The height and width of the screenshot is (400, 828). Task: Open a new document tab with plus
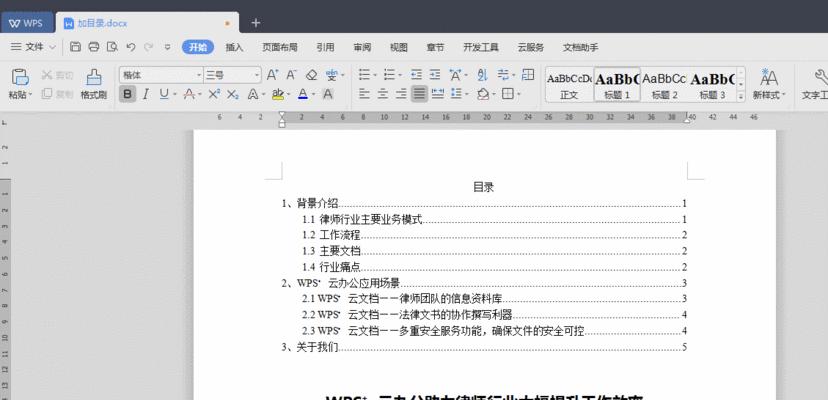[x=256, y=23]
